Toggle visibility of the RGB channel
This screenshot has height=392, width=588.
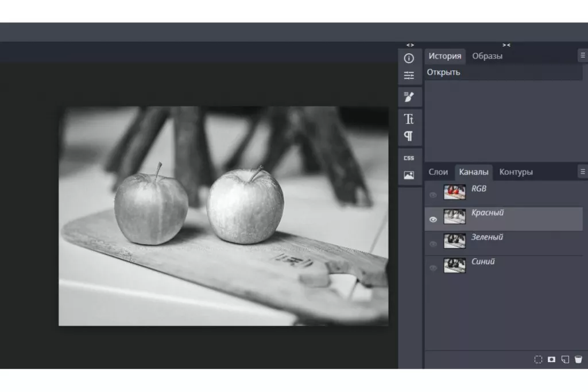coord(433,195)
